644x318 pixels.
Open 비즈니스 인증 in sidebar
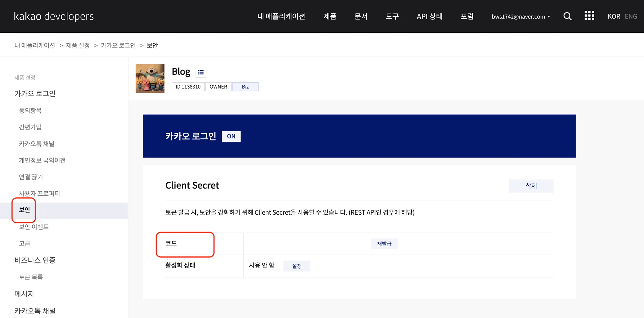35,260
